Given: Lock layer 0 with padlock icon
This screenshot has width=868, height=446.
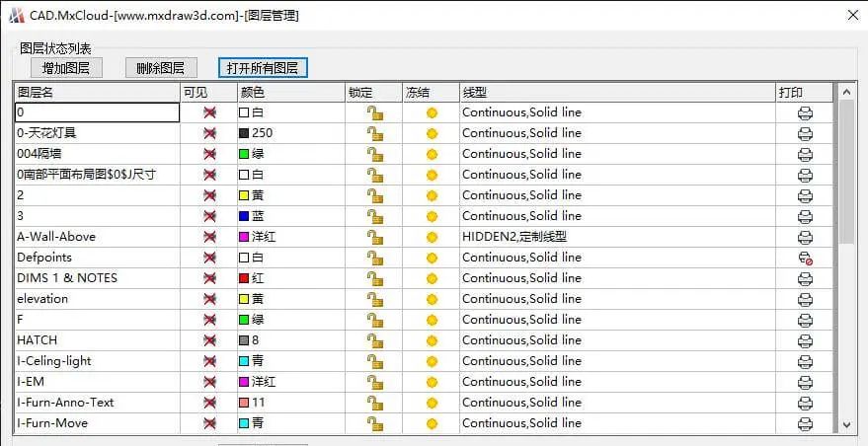Looking at the screenshot, I should pyautogui.click(x=375, y=112).
